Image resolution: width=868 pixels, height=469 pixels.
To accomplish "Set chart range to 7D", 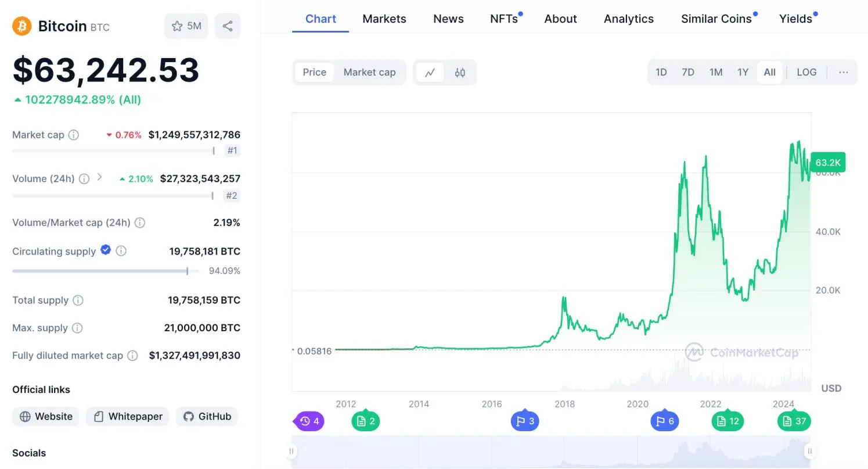I will [x=688, y=73].
